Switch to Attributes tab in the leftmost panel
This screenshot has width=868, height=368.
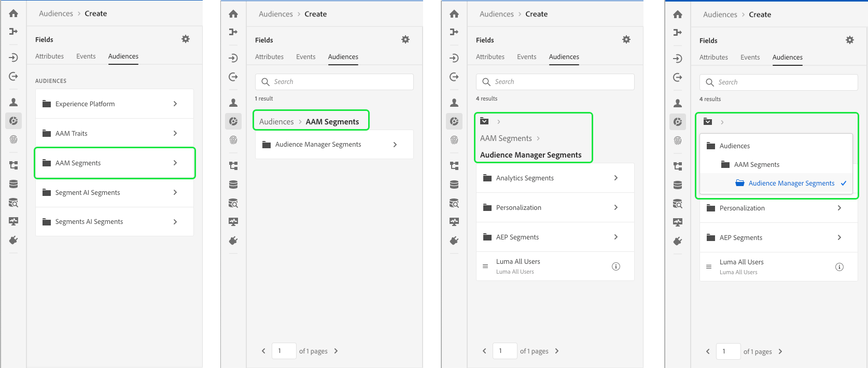tap(49, 56)
